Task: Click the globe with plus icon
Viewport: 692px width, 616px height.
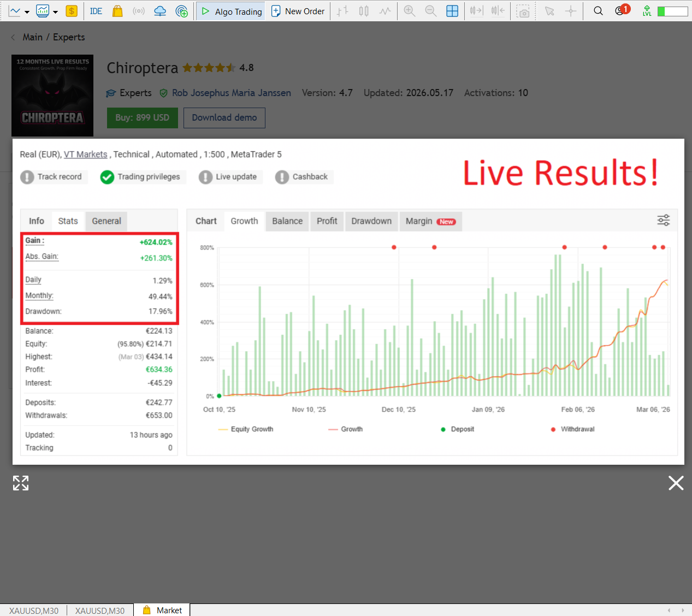Action: coord(182,11)
